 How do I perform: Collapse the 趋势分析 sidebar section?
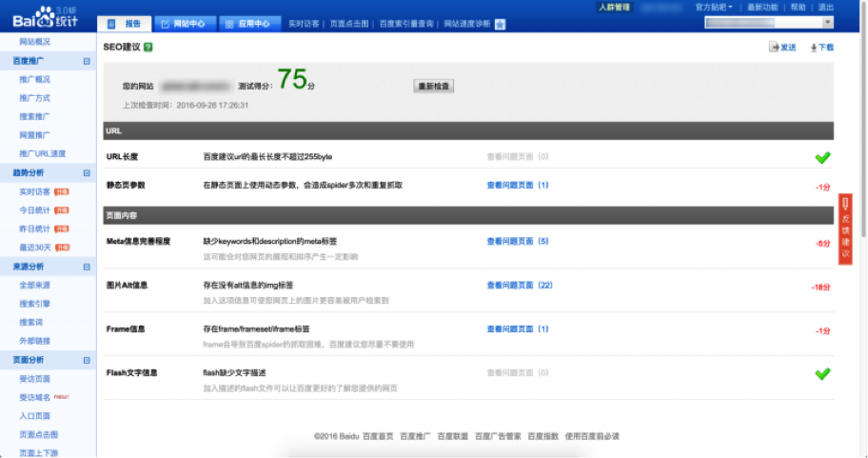coord(87,173)
